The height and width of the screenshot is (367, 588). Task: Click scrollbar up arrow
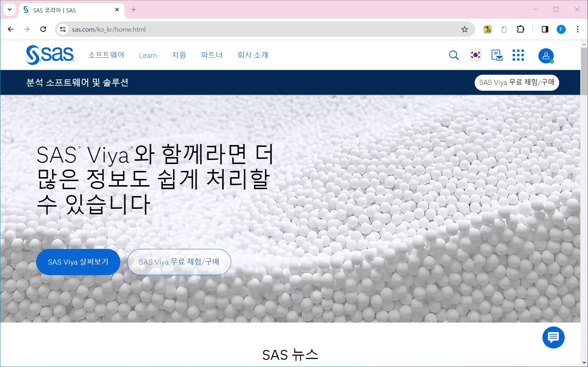[584, 44]
